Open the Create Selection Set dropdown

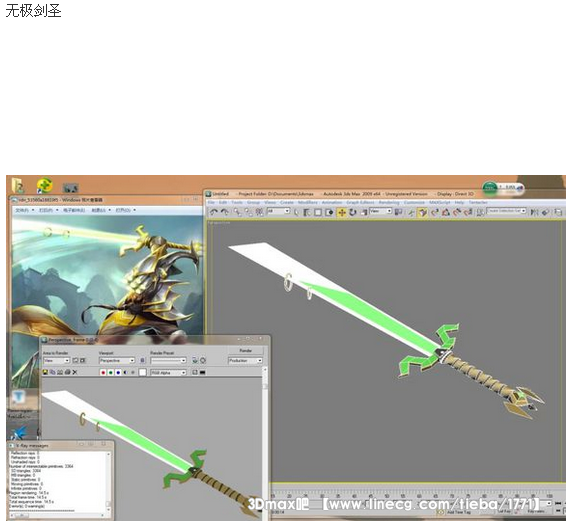507,211
